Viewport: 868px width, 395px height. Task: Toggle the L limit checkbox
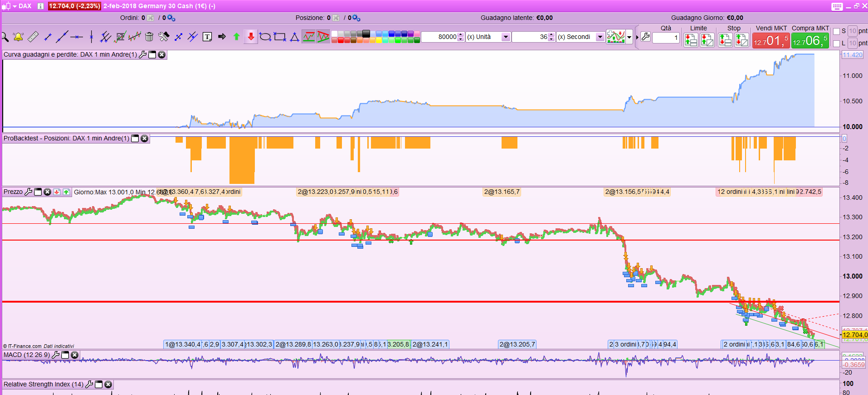(837, 43)
